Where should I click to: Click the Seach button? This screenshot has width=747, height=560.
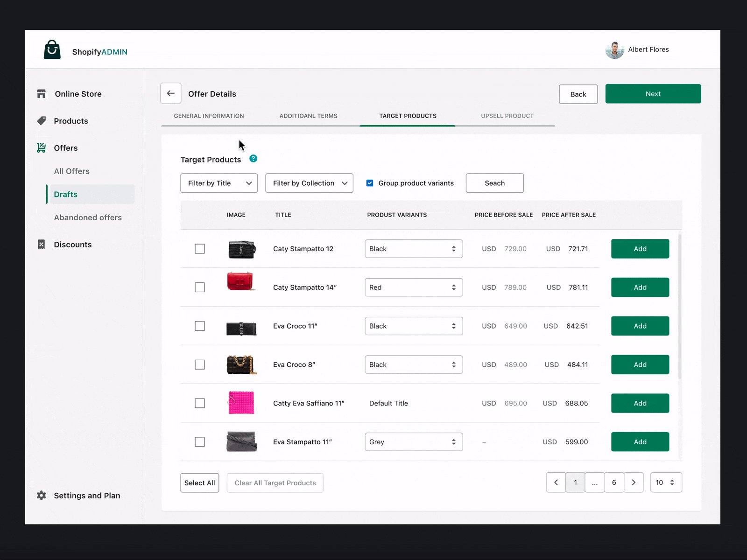(x=495, y=183)
